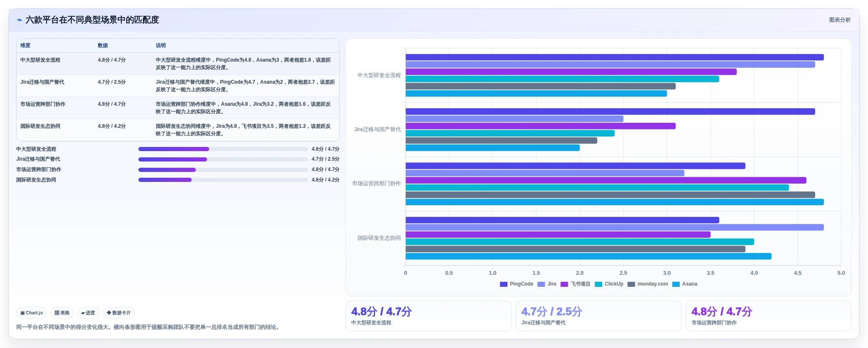868x348 pixels.
Task: Toggle the 飞书项目 series in the chart legend
Action: 575,284
